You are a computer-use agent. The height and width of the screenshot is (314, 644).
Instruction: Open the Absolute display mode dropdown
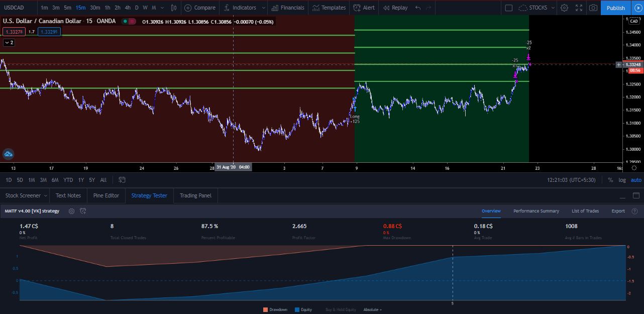[372, 309]
